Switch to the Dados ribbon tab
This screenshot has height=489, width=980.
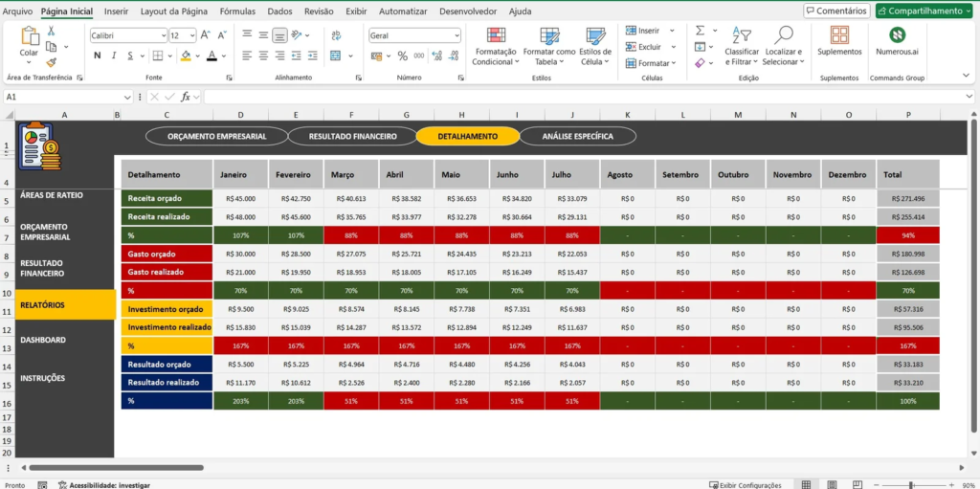pyautogui.click(x=279, y=11)
